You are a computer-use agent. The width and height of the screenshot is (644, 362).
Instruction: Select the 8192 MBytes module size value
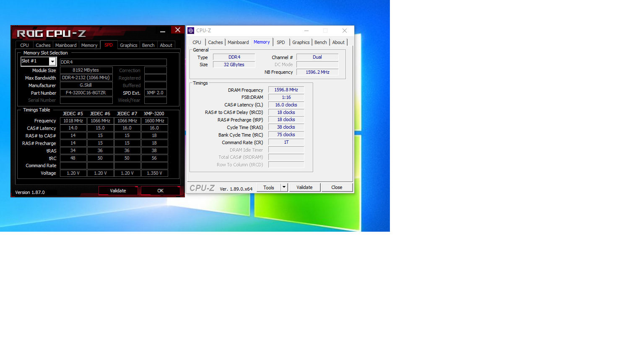[86, 70]
